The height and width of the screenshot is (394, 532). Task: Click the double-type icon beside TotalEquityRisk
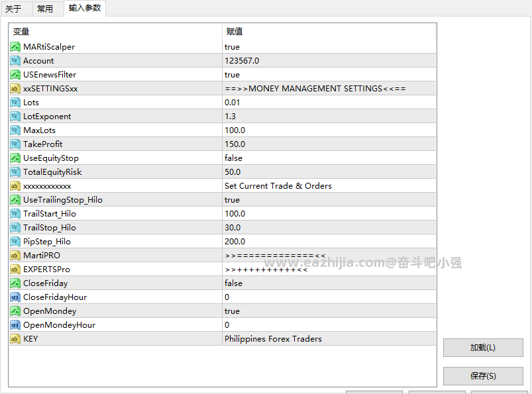click(x=15, y=172)
